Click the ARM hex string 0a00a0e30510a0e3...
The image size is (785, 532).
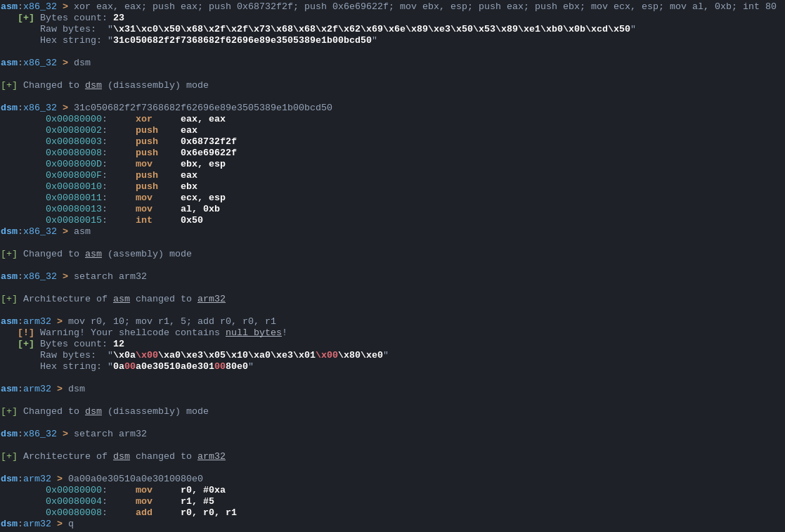point(180,366)
